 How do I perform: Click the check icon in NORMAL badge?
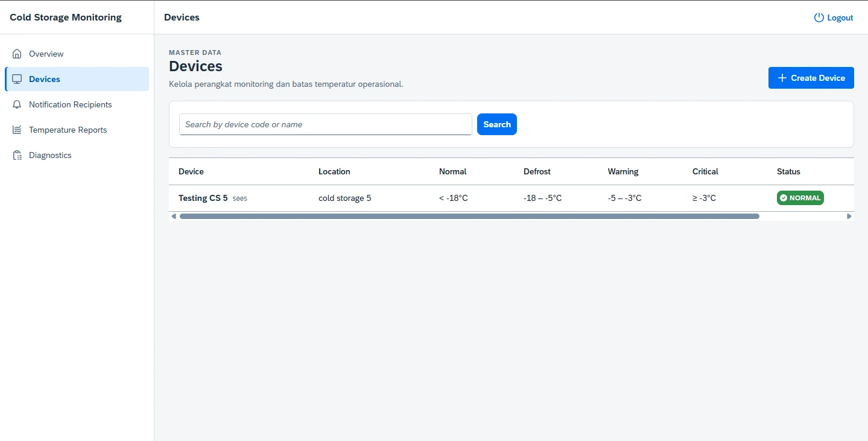point(784,198)
